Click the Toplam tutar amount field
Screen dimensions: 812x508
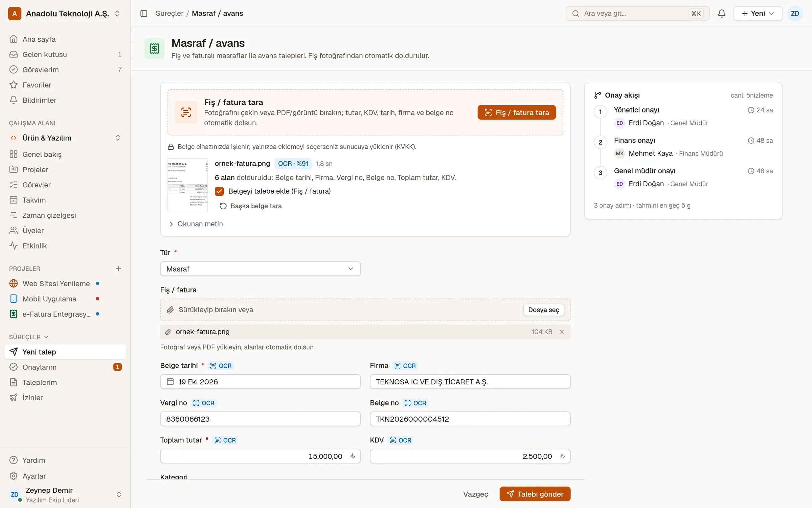260,456
